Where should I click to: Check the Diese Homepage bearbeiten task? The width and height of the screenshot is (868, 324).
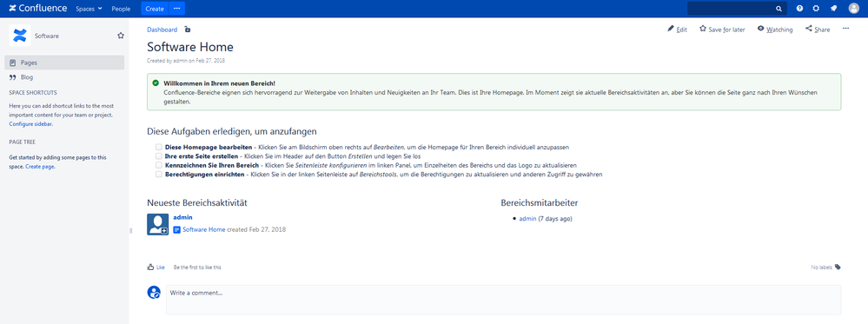(x=159, y=148)
